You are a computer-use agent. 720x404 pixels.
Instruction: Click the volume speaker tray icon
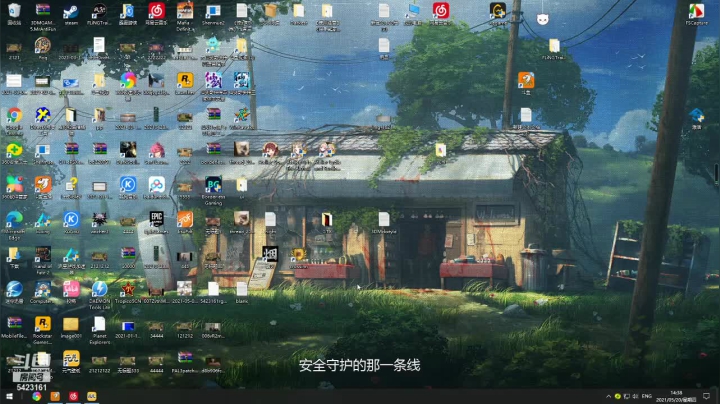(636, 396)
